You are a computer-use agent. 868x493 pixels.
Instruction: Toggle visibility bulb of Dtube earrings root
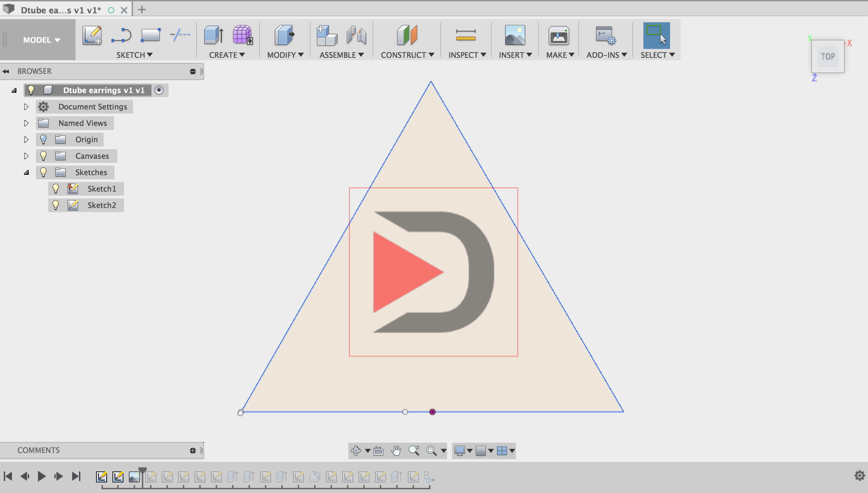click(x=31, y=90)
